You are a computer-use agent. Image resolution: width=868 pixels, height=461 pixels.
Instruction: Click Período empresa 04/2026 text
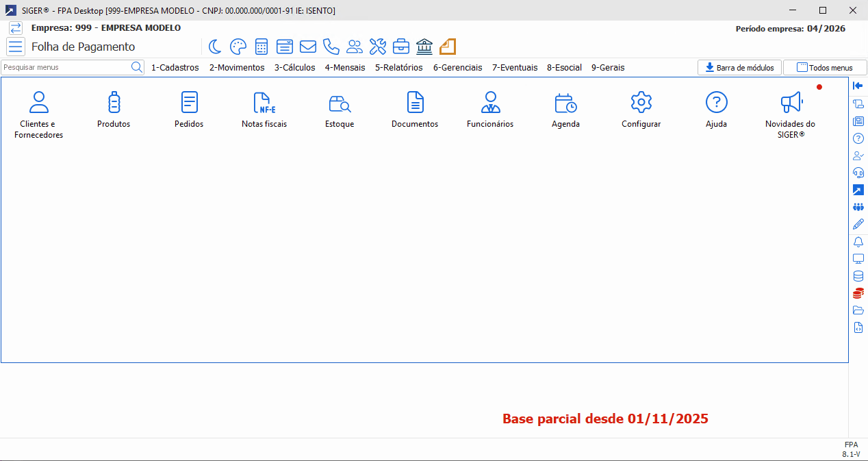790,29
